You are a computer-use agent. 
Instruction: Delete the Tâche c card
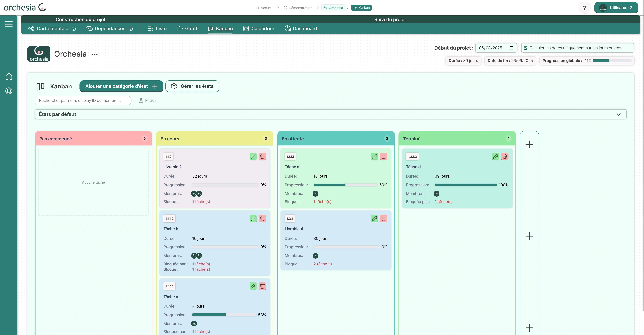pos(262,286)
